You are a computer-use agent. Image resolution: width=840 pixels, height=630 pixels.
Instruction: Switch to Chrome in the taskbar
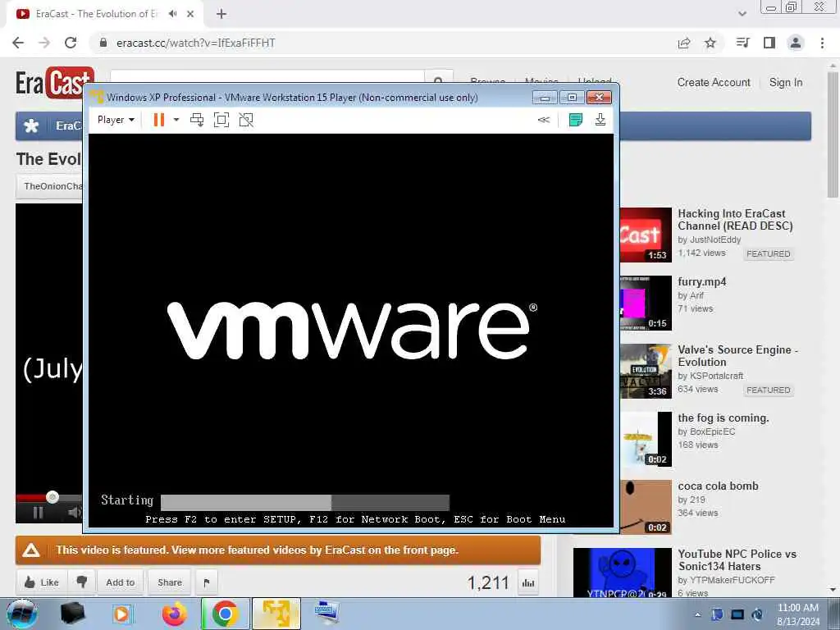225,614
